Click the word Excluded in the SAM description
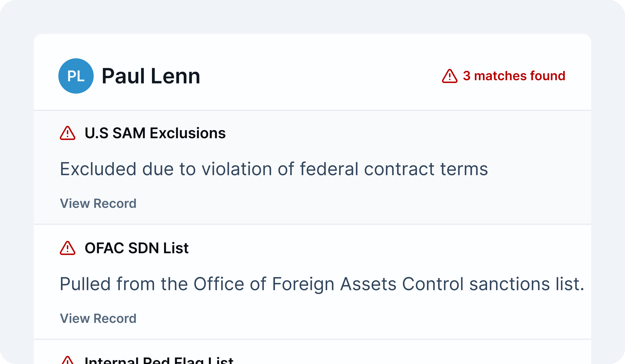Viewport: 625px width, 364px height. point(98,169)
